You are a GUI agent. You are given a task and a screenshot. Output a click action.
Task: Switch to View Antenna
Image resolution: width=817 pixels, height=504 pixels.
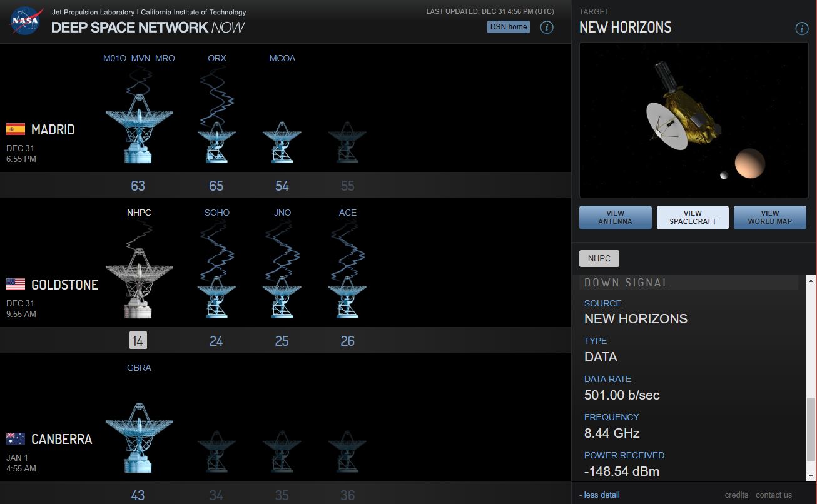[x=616, y=218]
